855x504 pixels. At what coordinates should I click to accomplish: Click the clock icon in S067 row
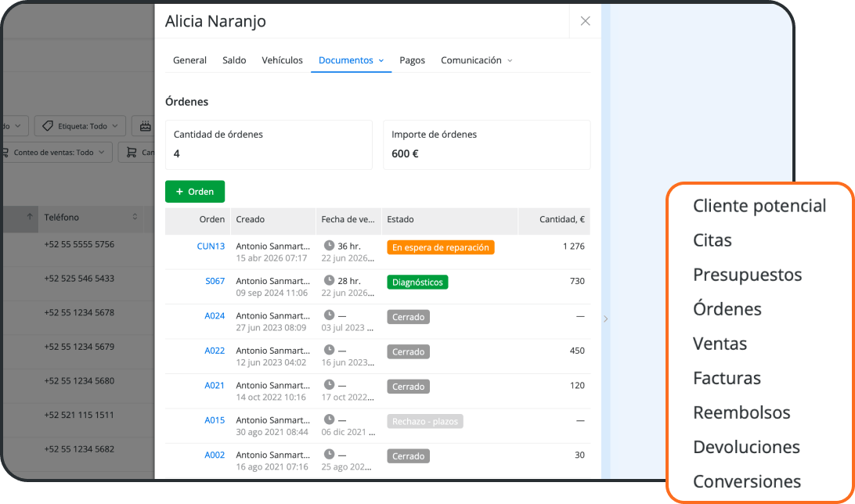coord(329,280)
